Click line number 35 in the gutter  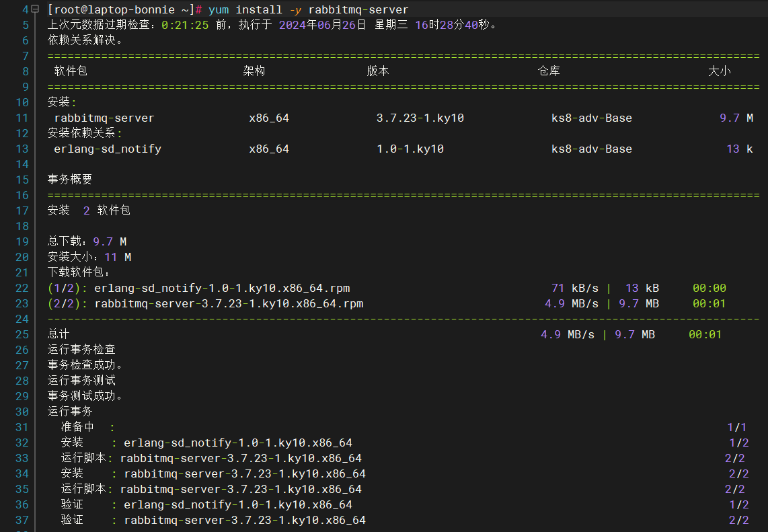pyautogui.click(x=22, y=490)
